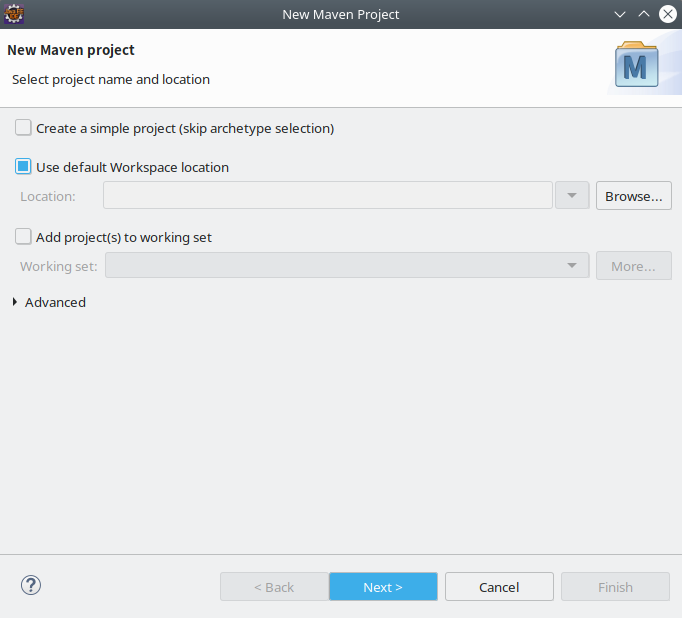Click the Browse... button

(x=634, y=196)
